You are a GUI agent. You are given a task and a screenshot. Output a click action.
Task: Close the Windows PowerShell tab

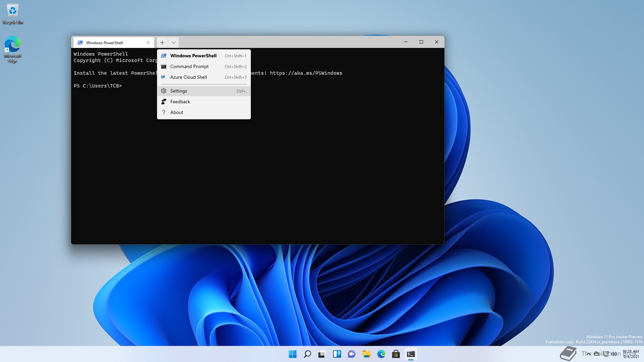coord(148,43)
